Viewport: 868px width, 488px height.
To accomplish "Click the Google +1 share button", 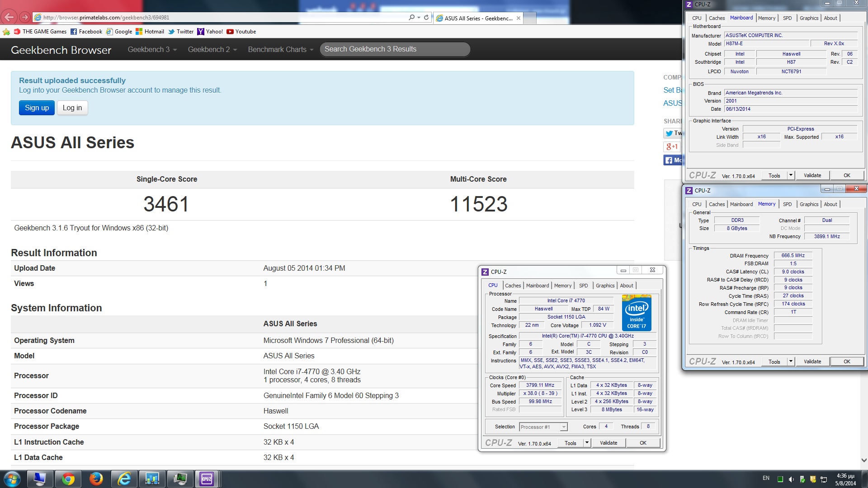I will pos(672,146).
